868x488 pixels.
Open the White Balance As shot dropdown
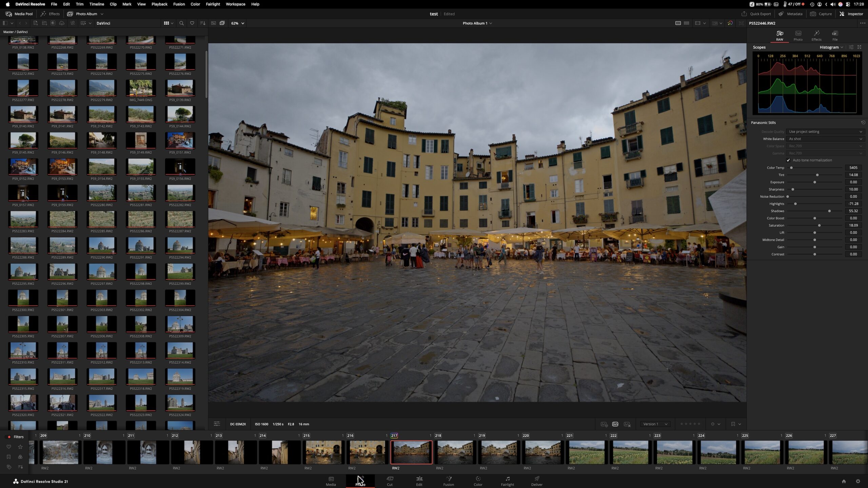(x=825, y=139)
